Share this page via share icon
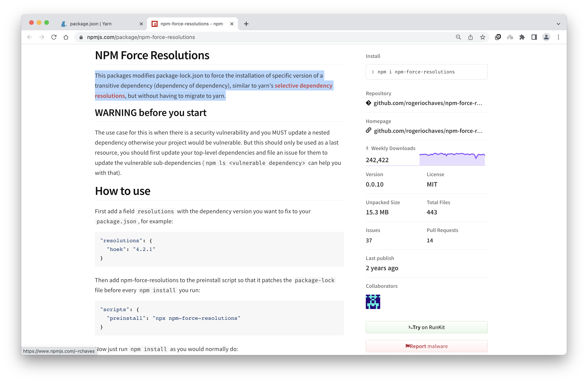588x383 pixels. click(x=470, y=37)
